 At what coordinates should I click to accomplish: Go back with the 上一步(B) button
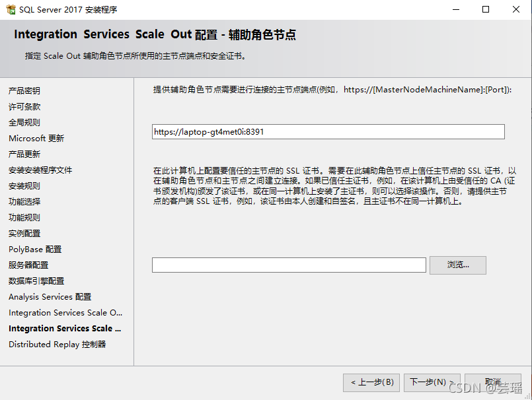coord(371,382)
